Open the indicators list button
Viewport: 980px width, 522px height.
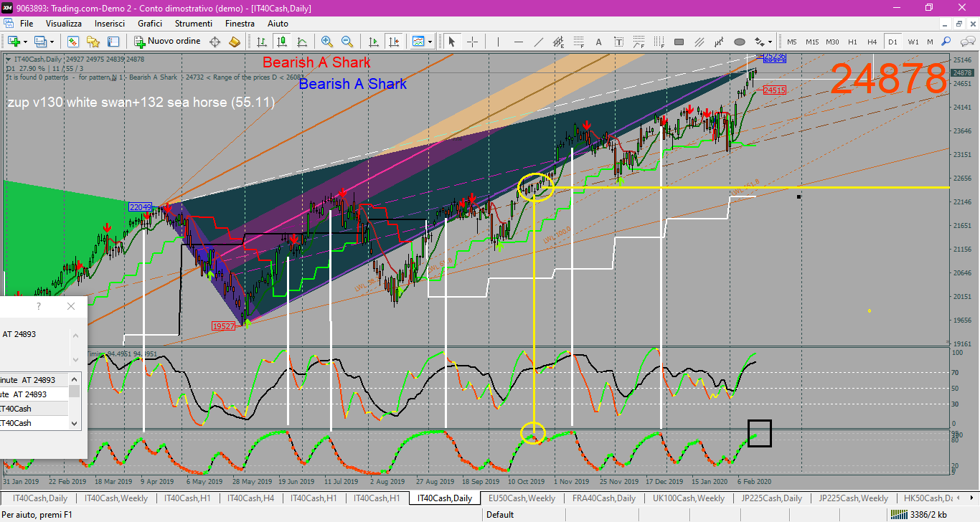418,42
